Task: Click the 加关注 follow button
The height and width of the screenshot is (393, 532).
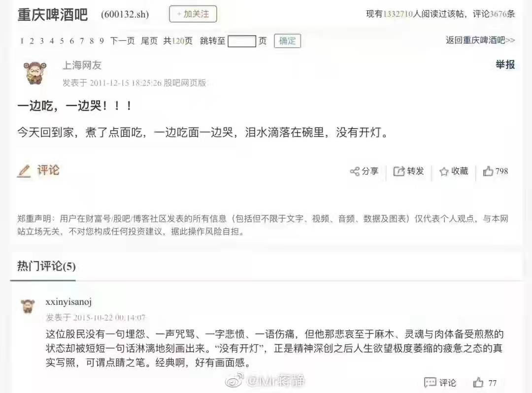Action: 193,14
